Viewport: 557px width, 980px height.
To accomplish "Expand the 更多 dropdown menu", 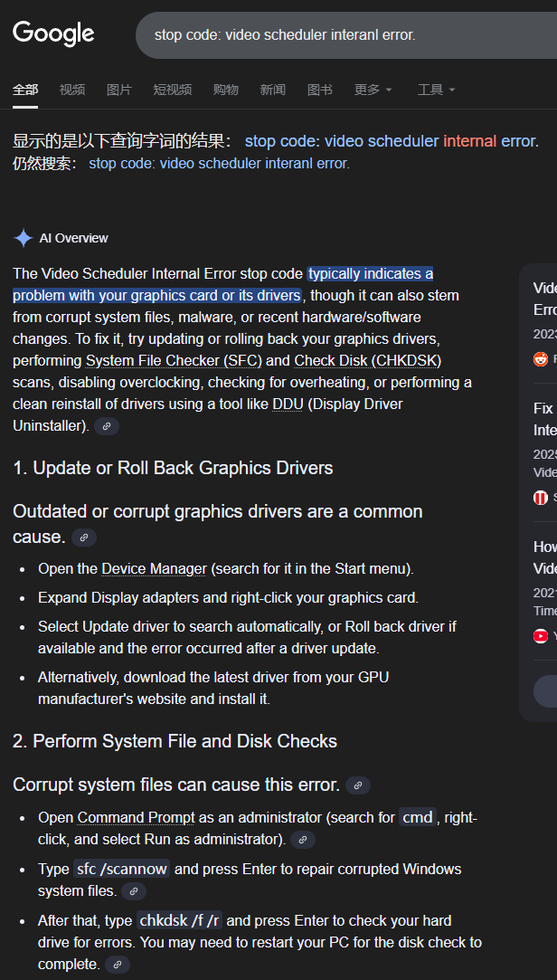I will click(x=373, y=90).
